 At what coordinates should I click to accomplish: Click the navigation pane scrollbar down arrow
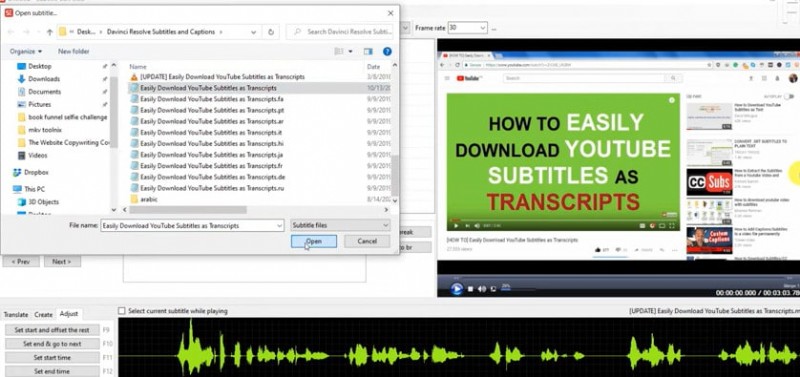coord(114,210)
